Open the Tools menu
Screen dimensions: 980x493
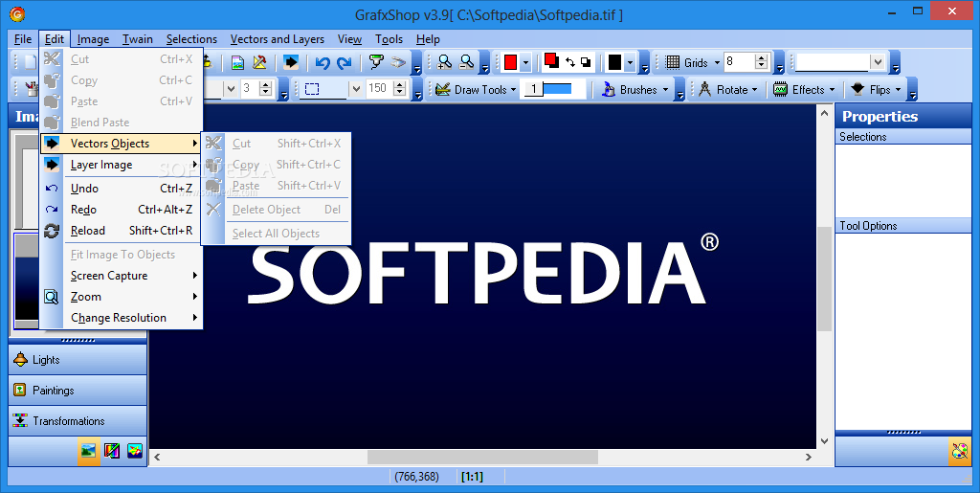click(x=389, y=38)
